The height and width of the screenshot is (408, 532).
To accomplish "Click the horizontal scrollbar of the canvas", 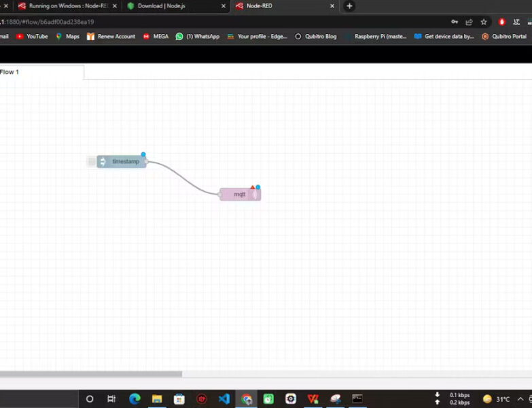I will coord(91,373).
